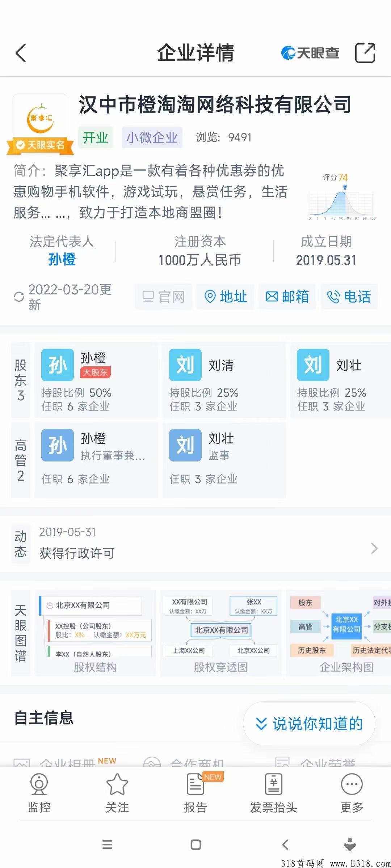Tap the Android back navigation arrow
Screen dimensions: 391x868
coord(285,845)
